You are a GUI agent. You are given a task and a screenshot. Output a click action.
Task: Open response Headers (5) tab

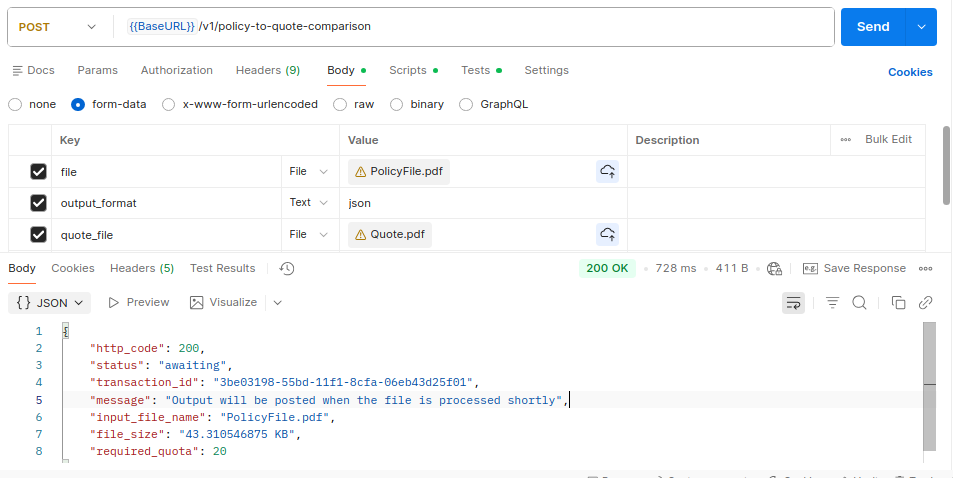click(142, 269)
